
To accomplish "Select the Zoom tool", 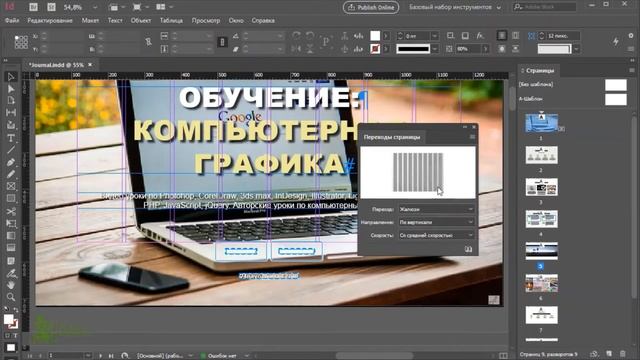I will tap(11, 297).
